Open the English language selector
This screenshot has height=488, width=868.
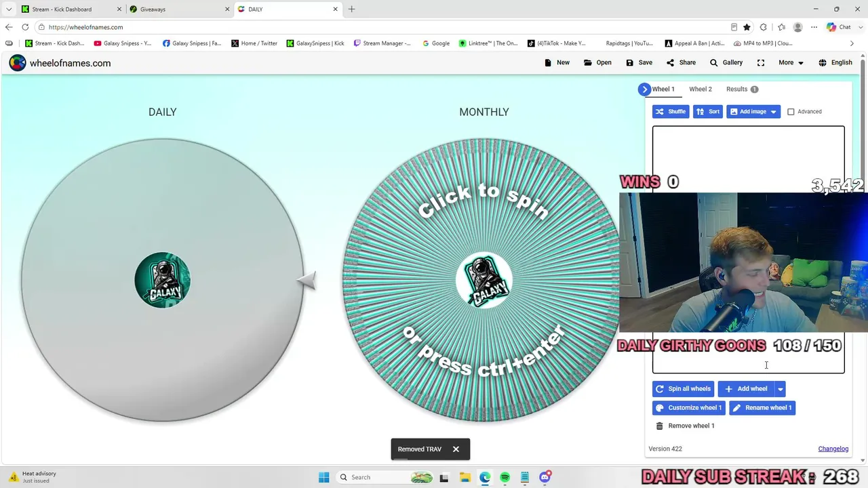coord(835,62)
